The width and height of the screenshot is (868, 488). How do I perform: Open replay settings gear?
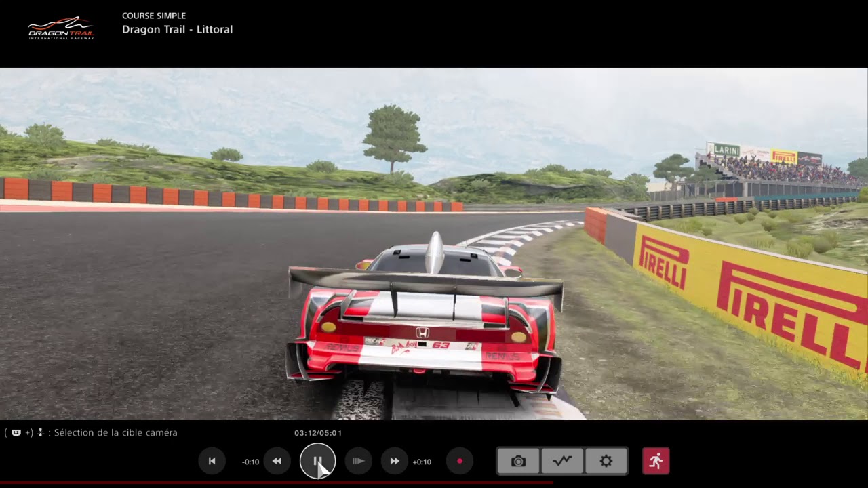pyautogui.click(x=606, y=461)
